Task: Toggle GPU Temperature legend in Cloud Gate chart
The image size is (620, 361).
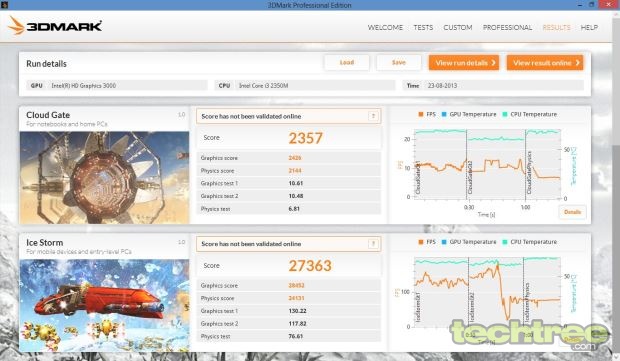Action: pos(469,114)
